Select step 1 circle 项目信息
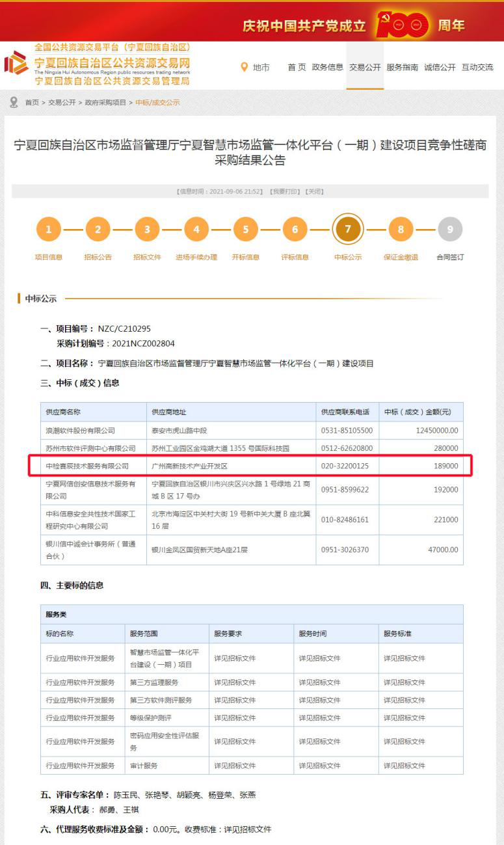The width and height of the screenshot is (504, 845). tap(49, 229)
